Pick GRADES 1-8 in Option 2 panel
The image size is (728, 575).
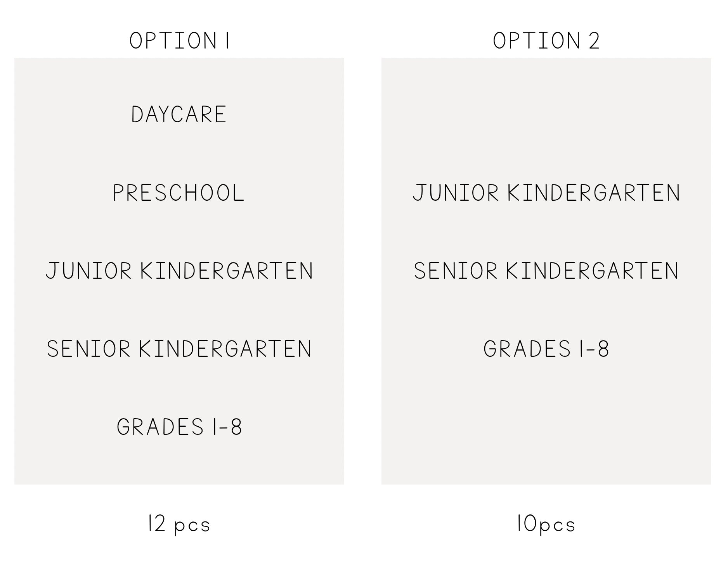coord(546,349)
